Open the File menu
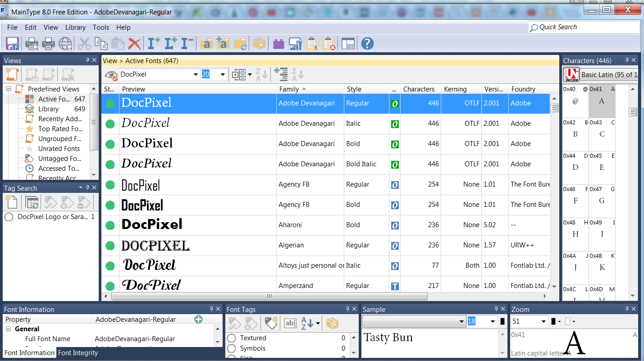 (x=12, y=27)
